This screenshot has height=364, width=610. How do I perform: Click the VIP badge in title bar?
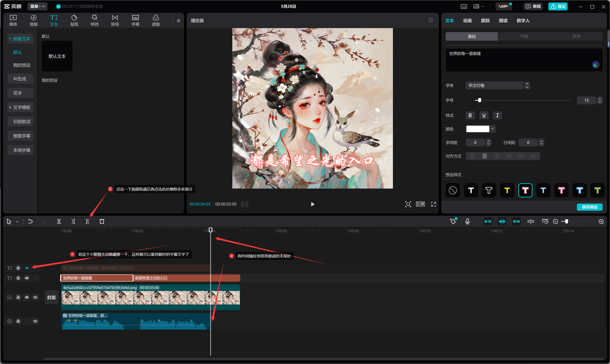(503, 6)
